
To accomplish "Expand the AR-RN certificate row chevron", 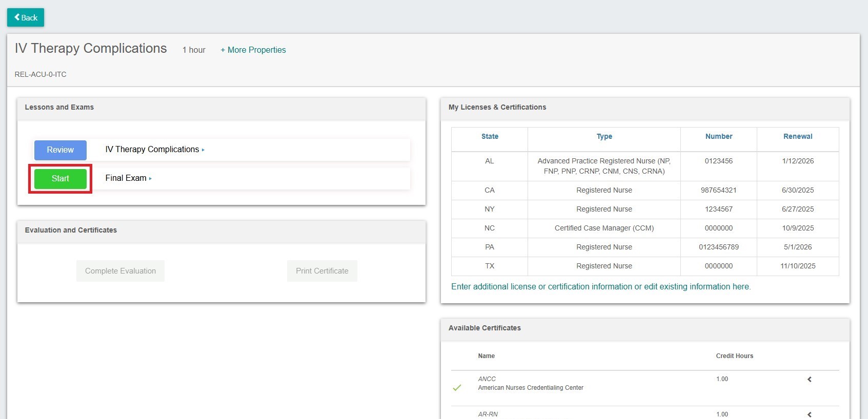I will 810,414.
